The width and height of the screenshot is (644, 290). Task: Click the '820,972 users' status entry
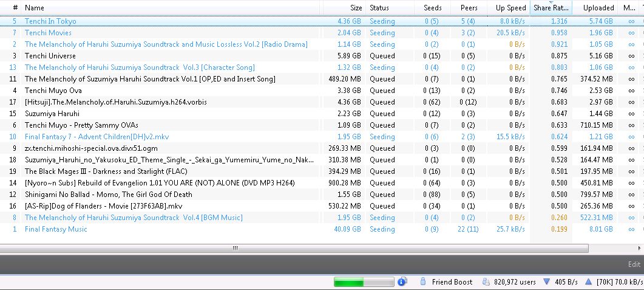(x=515, y=281)
